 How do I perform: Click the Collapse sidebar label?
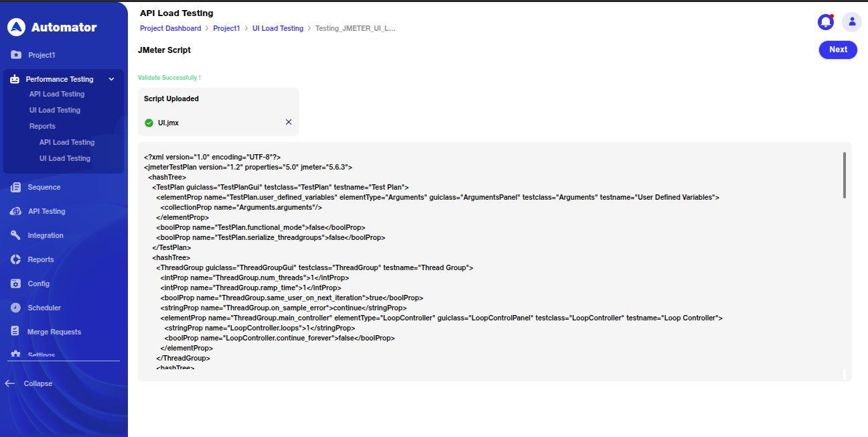[38, 384]
